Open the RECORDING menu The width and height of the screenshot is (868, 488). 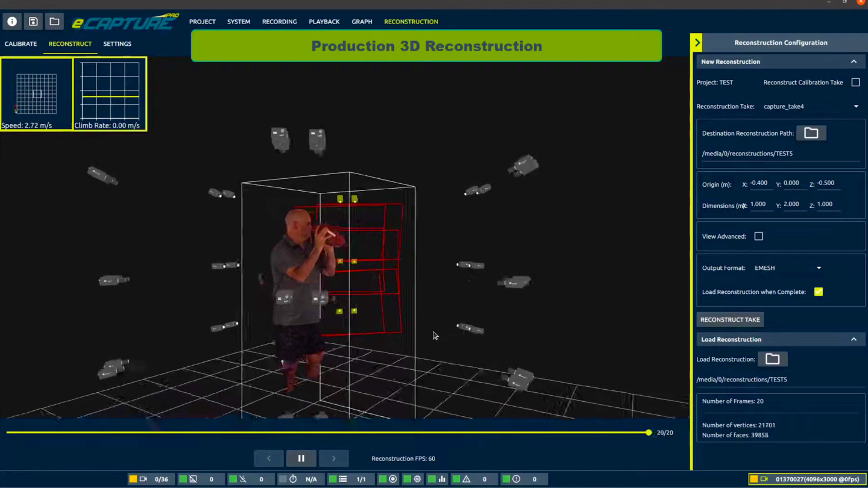click(279, 22)
